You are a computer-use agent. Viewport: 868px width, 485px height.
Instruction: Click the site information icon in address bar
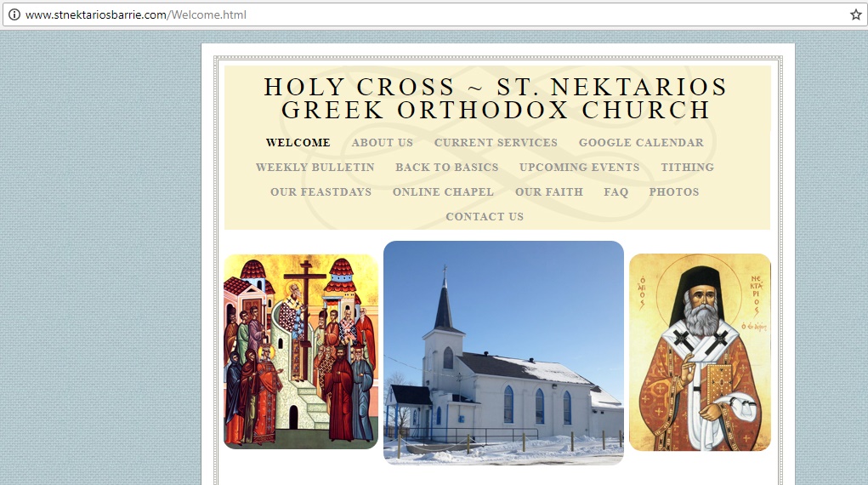(x=14, y=15)
